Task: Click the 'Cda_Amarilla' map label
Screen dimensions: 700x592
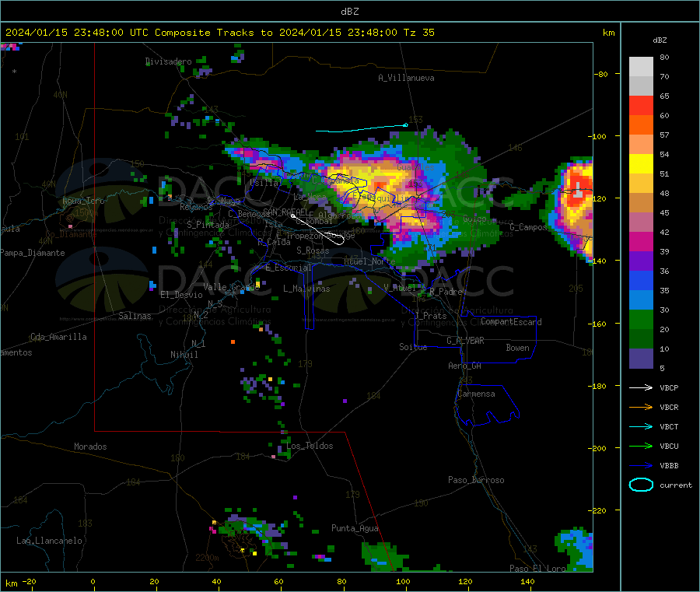Action: point(58,337)
